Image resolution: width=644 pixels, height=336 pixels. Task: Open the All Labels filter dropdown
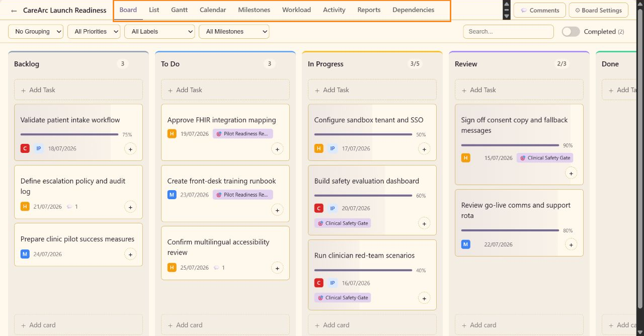point(159,32)
